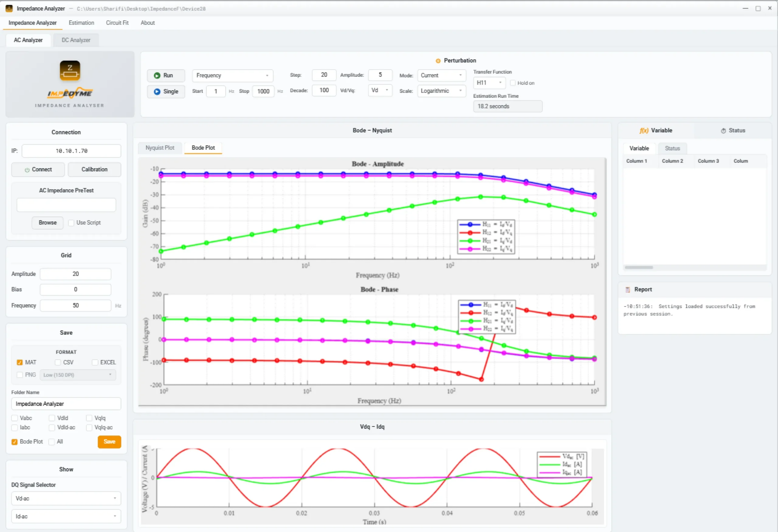Click the Report clipboard icon

coord(628,290)
